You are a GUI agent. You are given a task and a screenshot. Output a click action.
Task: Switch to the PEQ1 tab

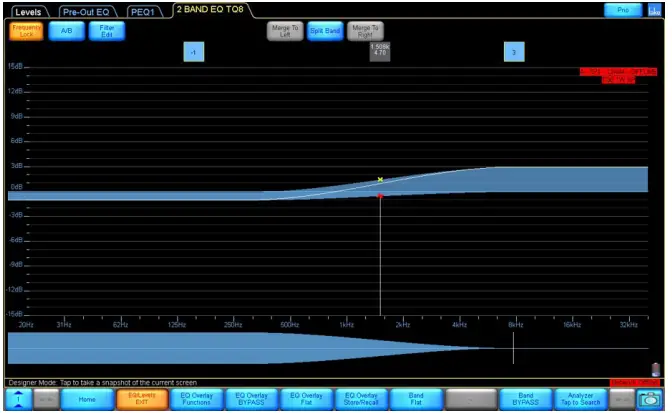[x=142, y=12]
